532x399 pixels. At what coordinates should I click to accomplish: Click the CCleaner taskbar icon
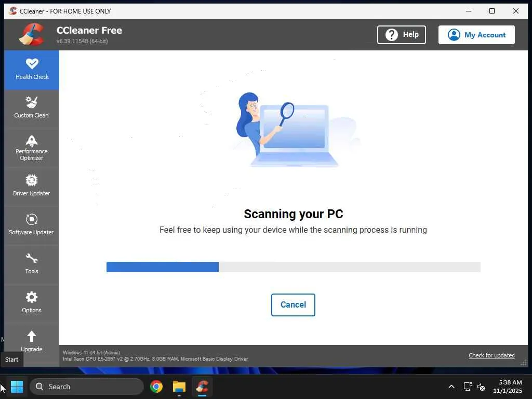click(x=202, y=387)
